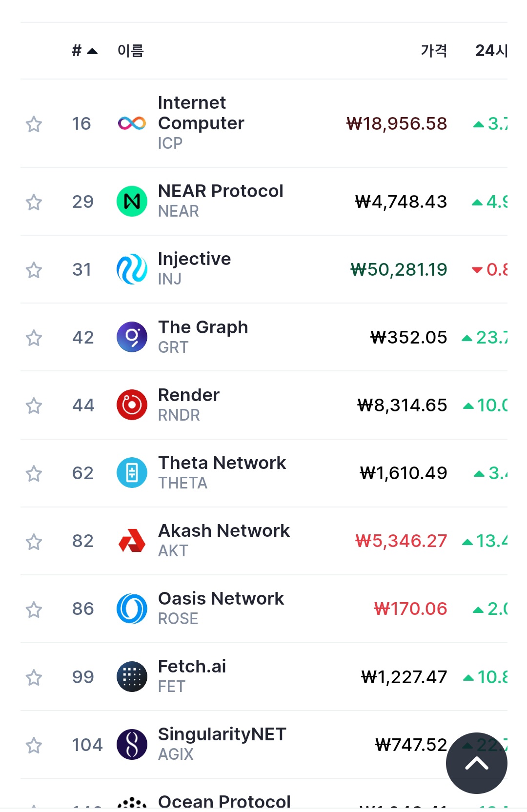Click the Theta Network logo
Image resolution: width=527 pixels, height=812 pixels.
click(x=132, y=473)
